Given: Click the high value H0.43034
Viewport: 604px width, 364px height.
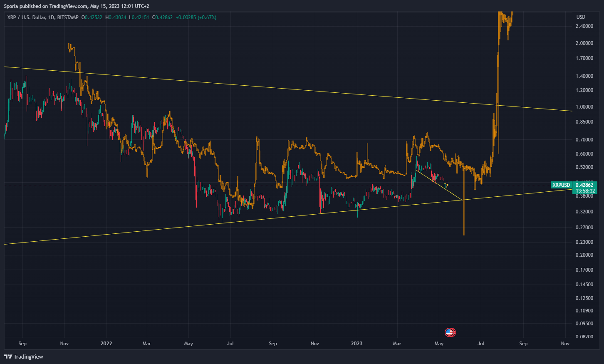Looking at the screenshot, I should (x=116, y=17).
